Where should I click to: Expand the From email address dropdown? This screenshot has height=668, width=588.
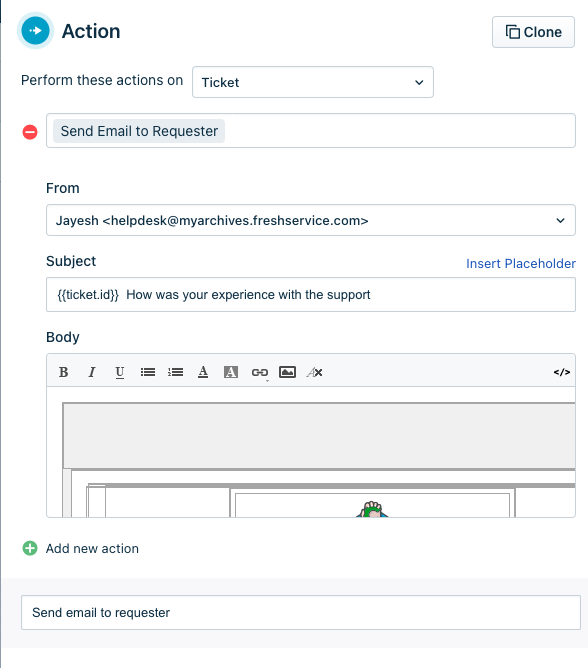(x=311, y=220)
